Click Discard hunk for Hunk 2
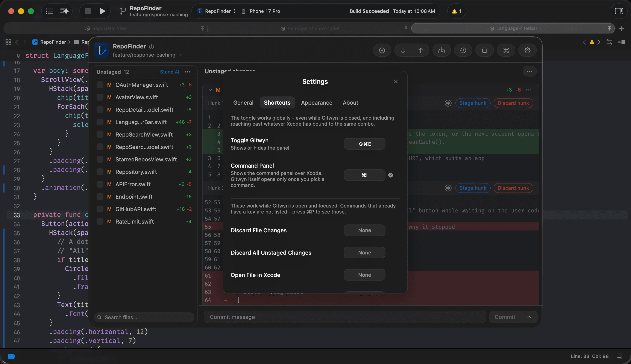Viewport: 631px width, 364px height. tap(513, 188)
